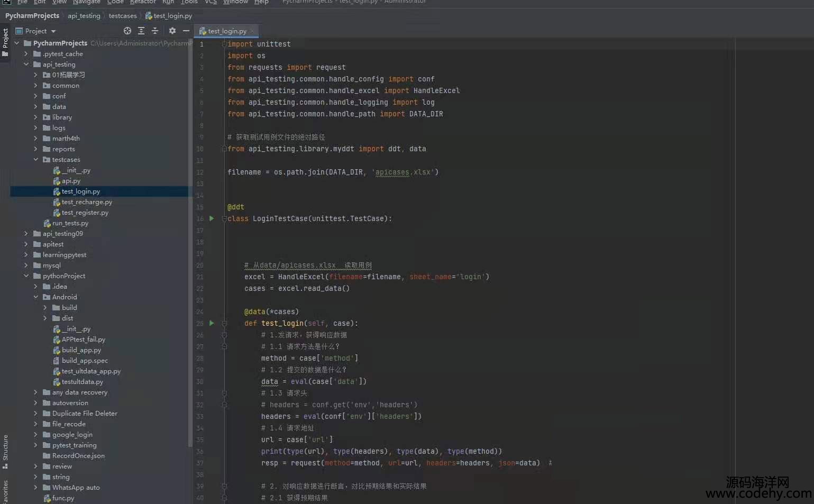Image resolution: width=814 pixels, height=504 pixels.
Task: Click test_login.py breadcrumb in navigation bar
Action: [169, 16]
